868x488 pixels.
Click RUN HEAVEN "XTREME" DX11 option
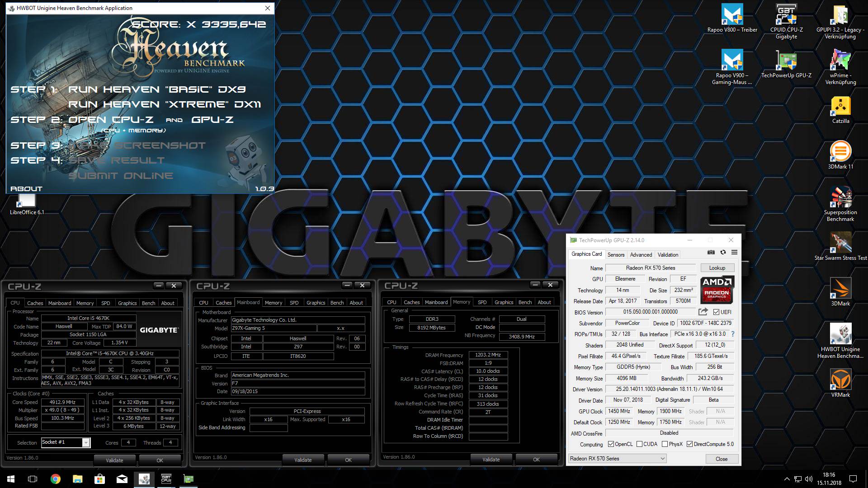pos(165,104)
